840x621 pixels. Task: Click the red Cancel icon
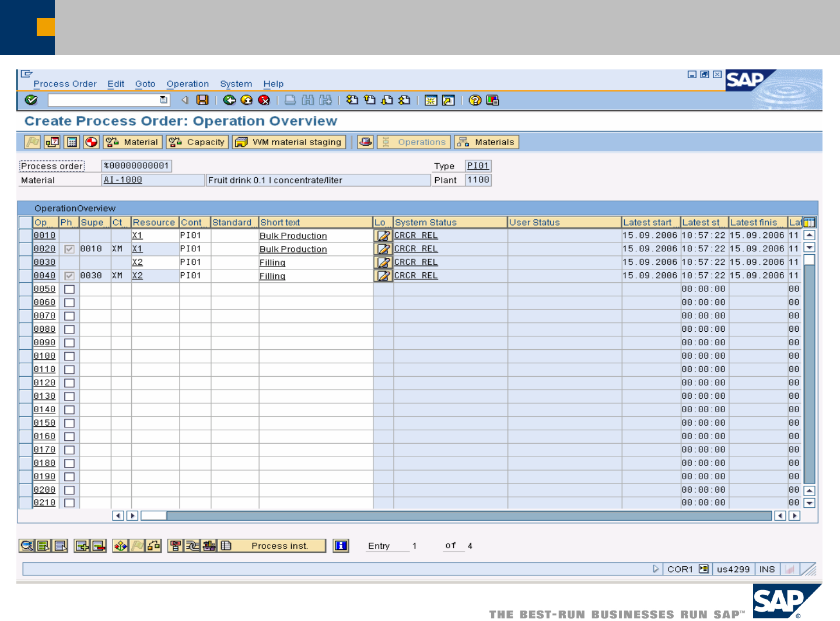[x=264, y=100]
